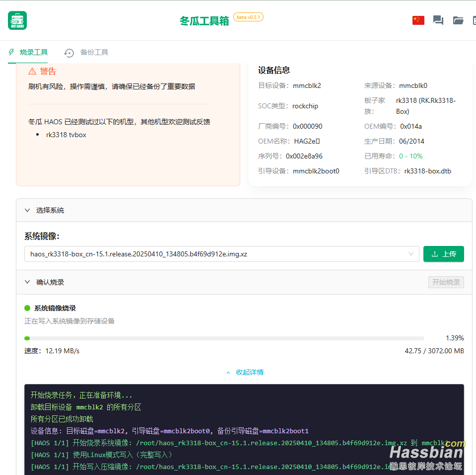Click the system image dropdown arrow
The image size is (476, 475).
pos(411,254)
